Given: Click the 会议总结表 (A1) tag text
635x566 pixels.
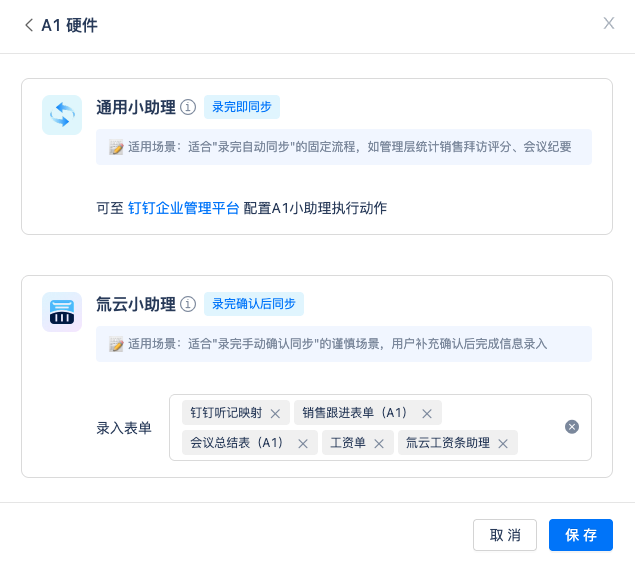Looking at the screenshot, I should point(237,443).
